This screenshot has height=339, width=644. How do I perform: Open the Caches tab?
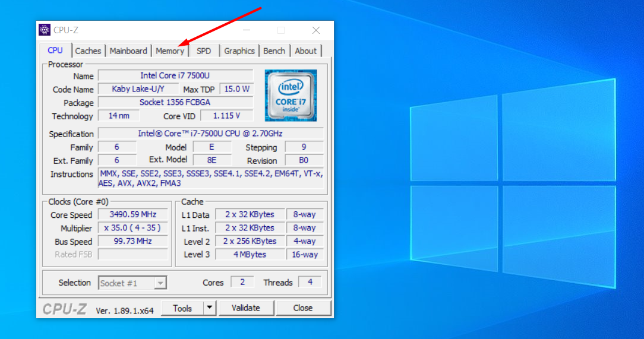88,51
